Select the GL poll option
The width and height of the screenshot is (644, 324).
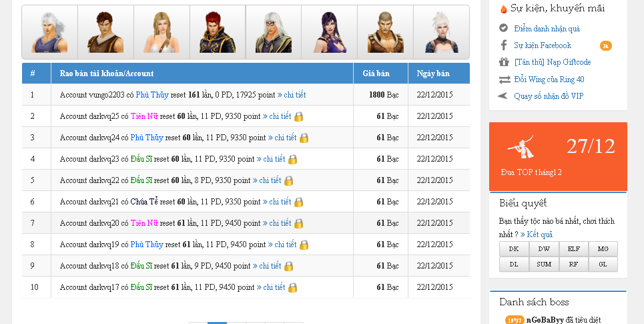603,265
